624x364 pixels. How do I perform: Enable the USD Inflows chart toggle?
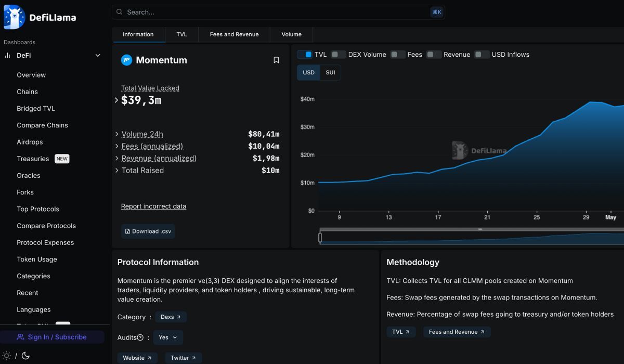(x=482, y=55)
